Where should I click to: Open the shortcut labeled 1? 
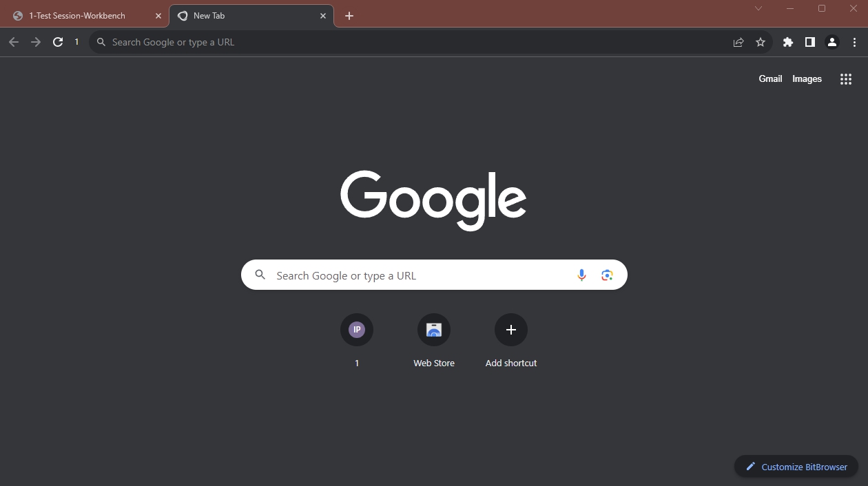coord(357,341)
